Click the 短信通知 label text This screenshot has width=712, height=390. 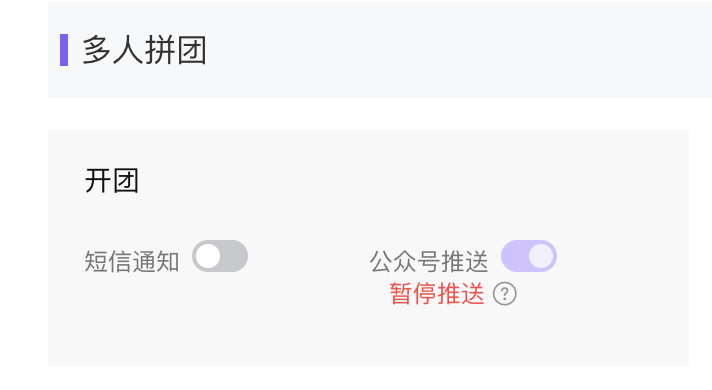point(132,262)
